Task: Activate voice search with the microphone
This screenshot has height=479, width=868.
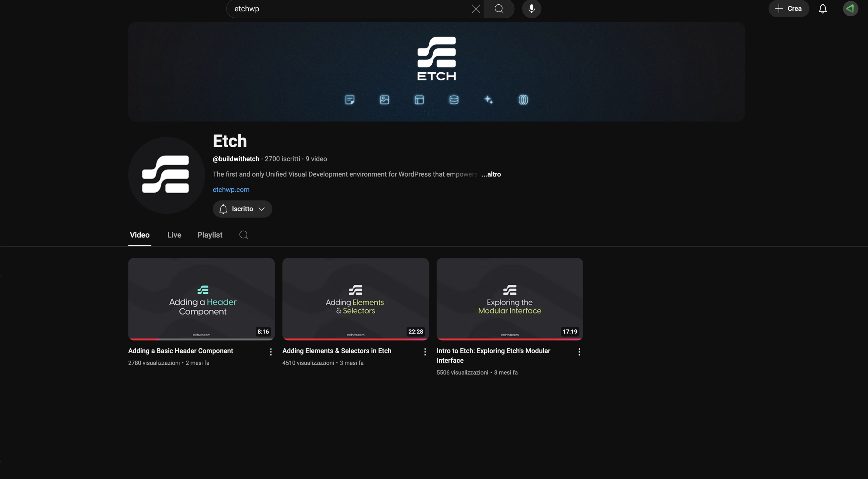Action: tap(531, 8)
